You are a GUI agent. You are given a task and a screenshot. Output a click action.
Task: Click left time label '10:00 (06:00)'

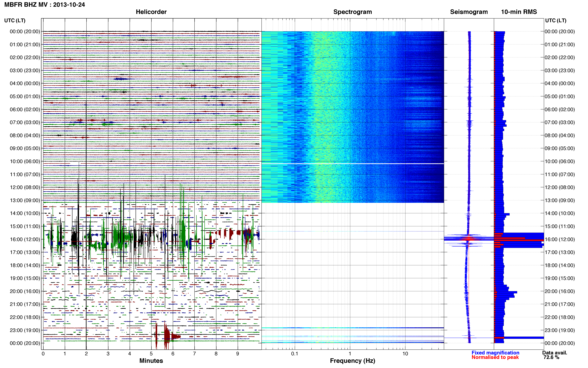point(25,161)
